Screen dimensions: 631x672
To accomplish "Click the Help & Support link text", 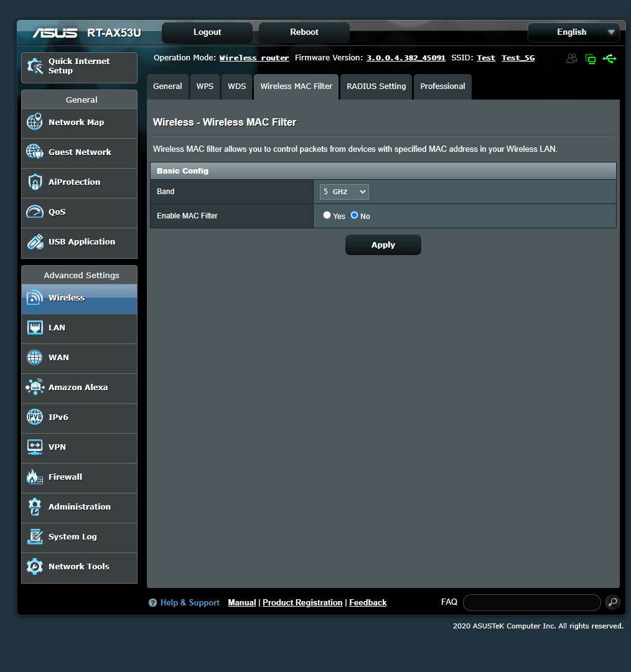I will (190, 602).
